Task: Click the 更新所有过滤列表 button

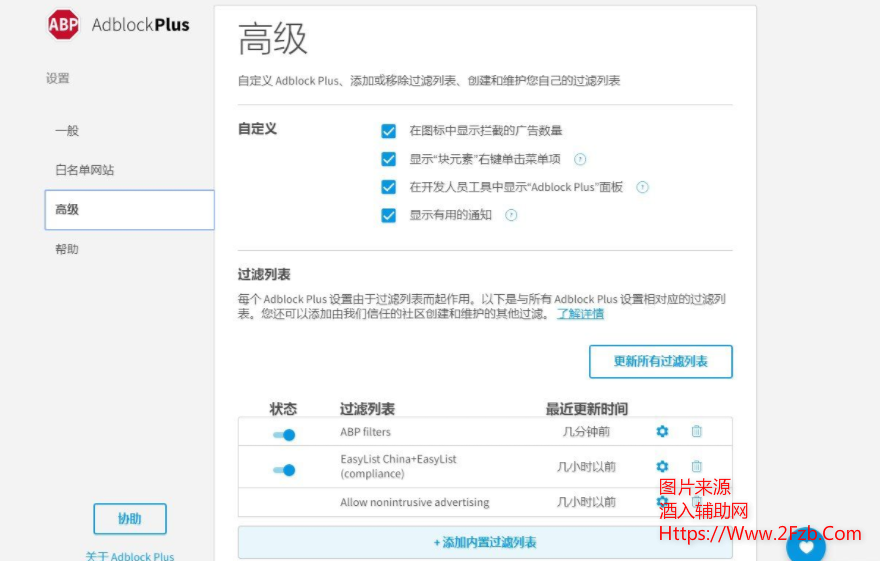Action: 660,361
